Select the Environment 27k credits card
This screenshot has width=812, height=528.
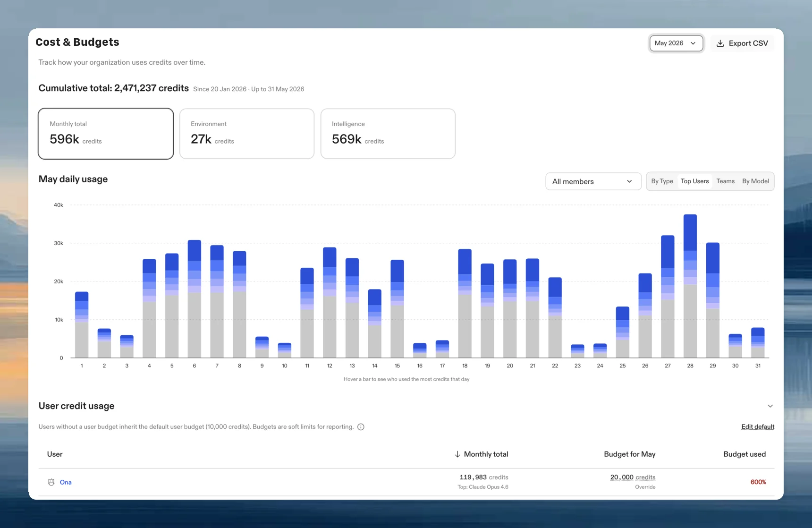point(247,134)
